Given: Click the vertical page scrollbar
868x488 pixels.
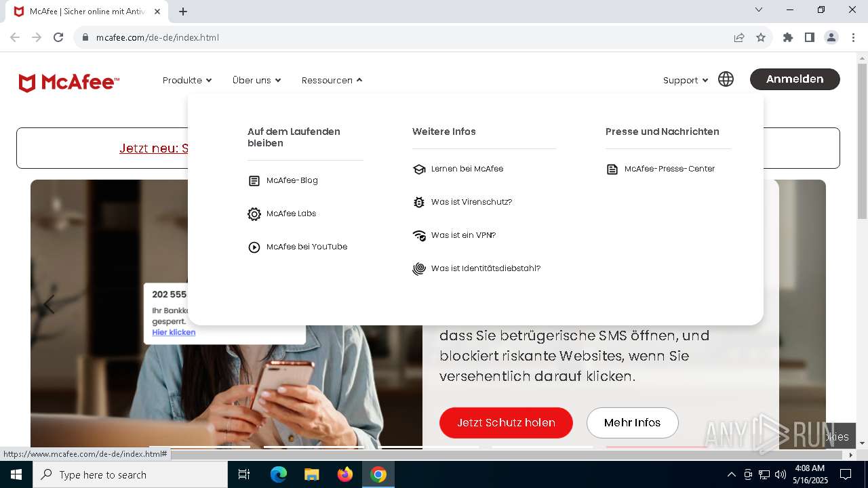Looking at the screenshot, I should tap(862, 141).
